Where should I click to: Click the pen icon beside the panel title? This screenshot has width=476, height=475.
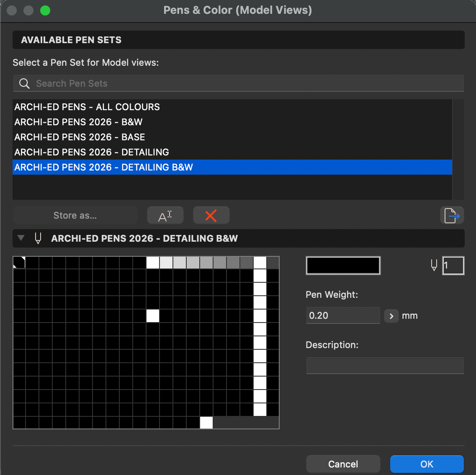tap(38, 238)
